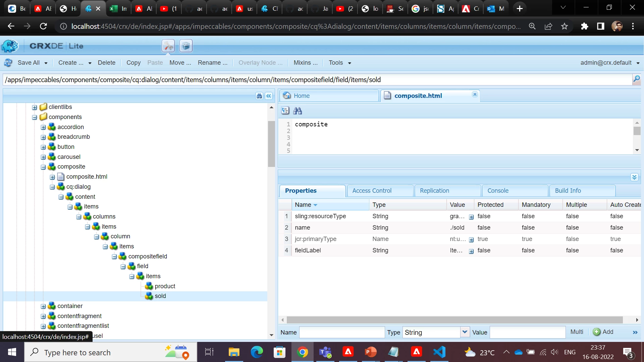The width and height of the screenshot is (644, 362).
Task: Expand the Tools menu
Action: [x=340, y=63]
